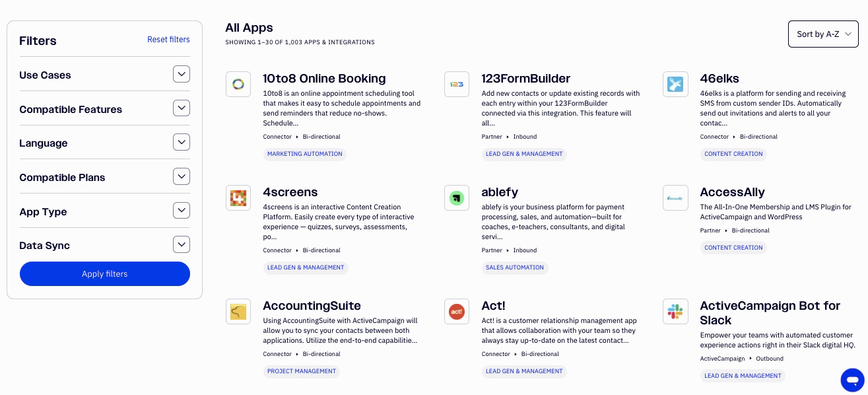This screenshot has height=395, width=868.
Task: Open the 10to8 Online Booking app logo
Action: coord(238,84)
